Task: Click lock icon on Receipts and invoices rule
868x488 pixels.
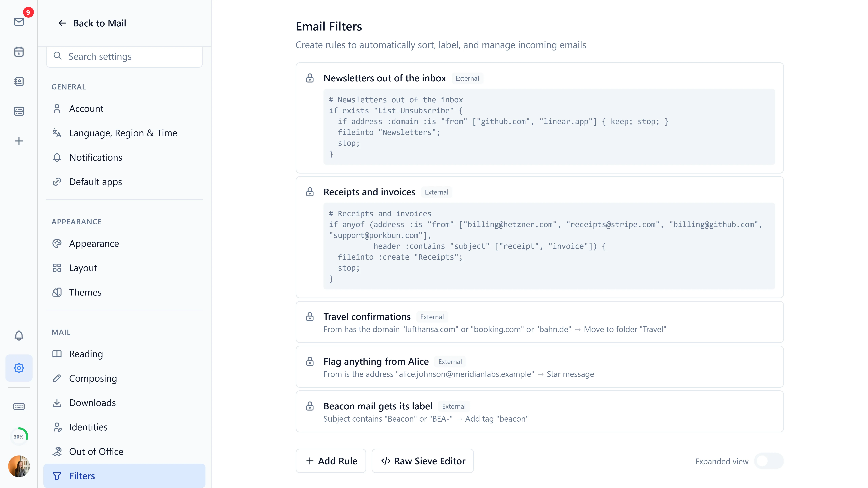Action: (x=310, y=192)
